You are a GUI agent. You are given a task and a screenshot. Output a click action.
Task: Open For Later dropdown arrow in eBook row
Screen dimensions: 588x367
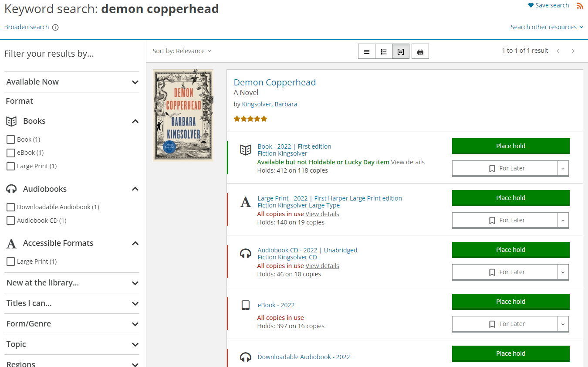coord(563,324)
